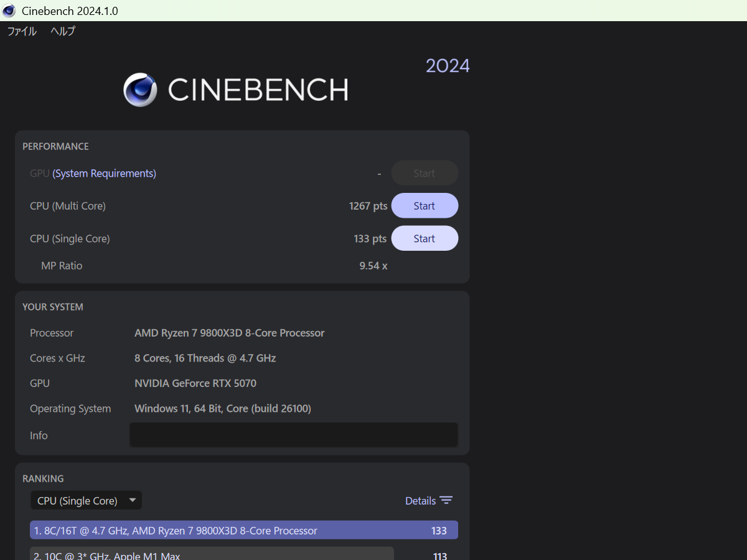
Task: Click the Cores x GHz label
Action: [x=57, y=358]
